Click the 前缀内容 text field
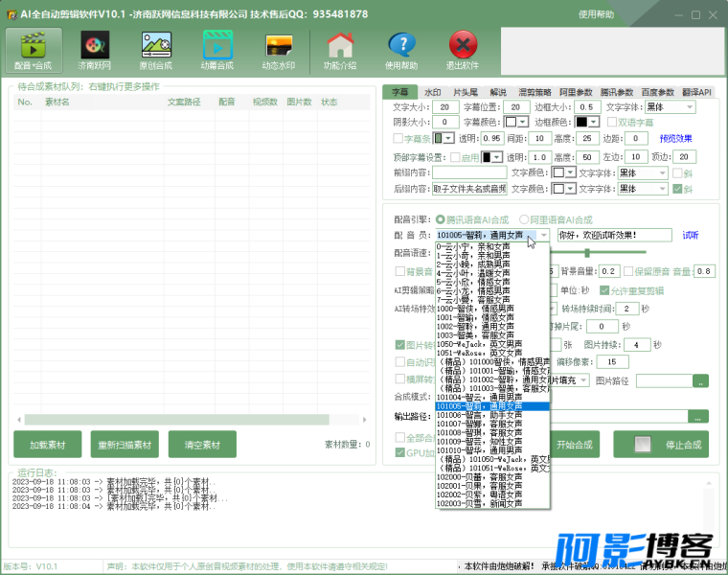This screenshot has width=728, height=575. (469, 172)
